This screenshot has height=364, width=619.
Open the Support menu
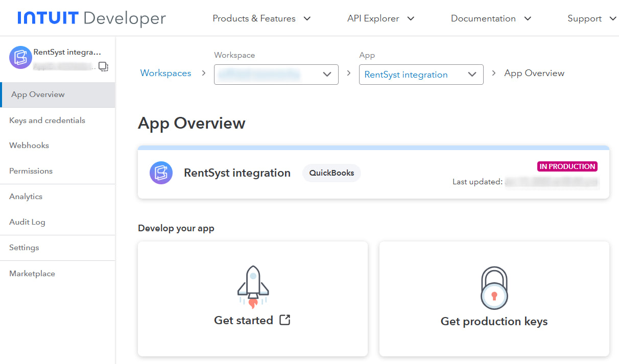click(591, 18)
